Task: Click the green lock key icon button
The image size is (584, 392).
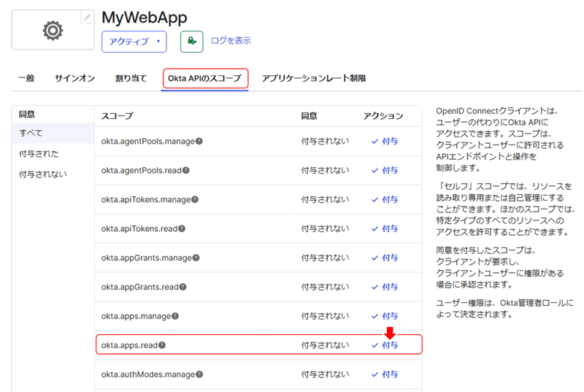Action: 191,42
